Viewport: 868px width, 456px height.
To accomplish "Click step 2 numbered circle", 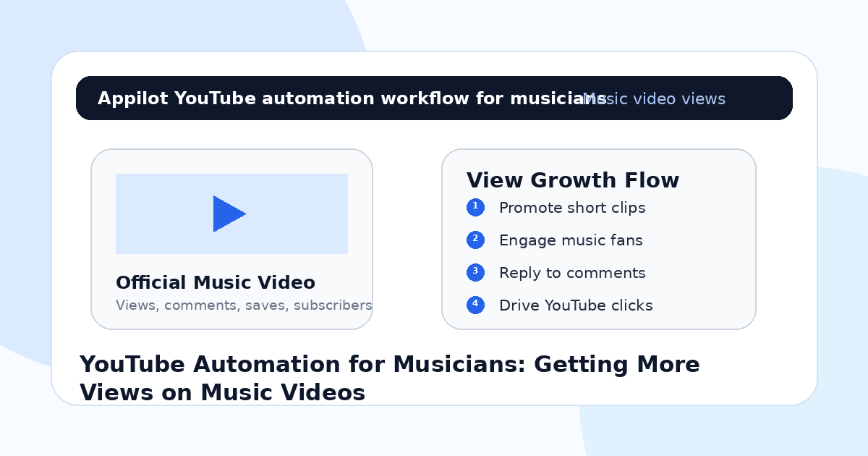I will 475,240.
